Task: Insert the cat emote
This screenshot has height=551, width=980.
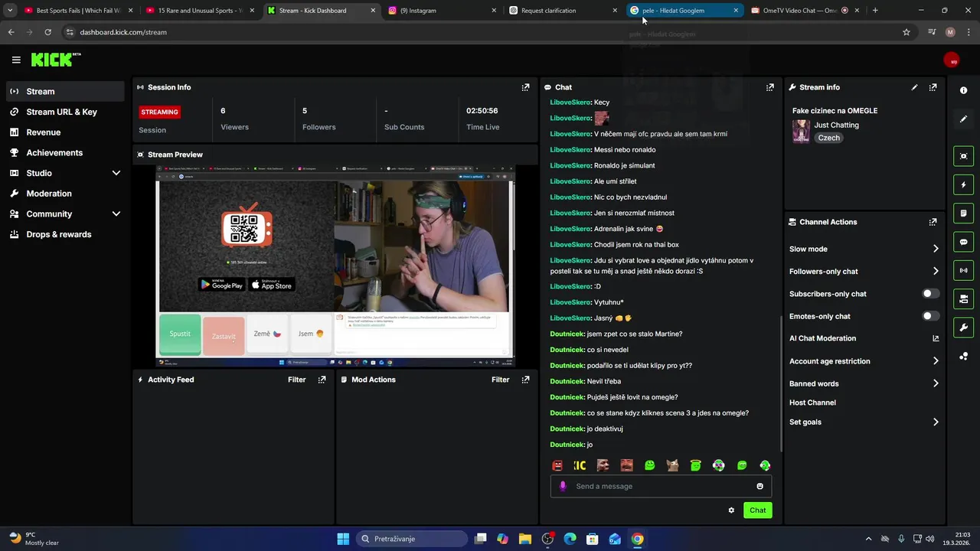Action: point(672,465)
